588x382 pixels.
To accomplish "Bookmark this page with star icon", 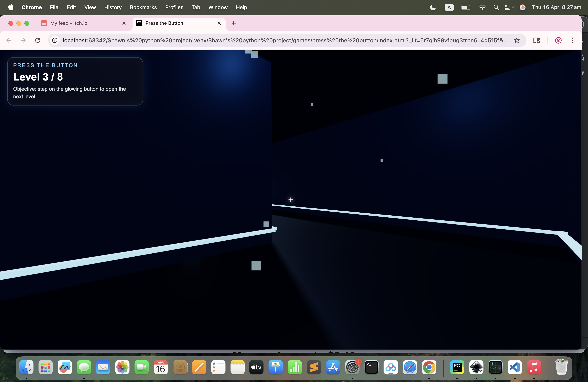I will pyautogui.click(x=517, y=40).
